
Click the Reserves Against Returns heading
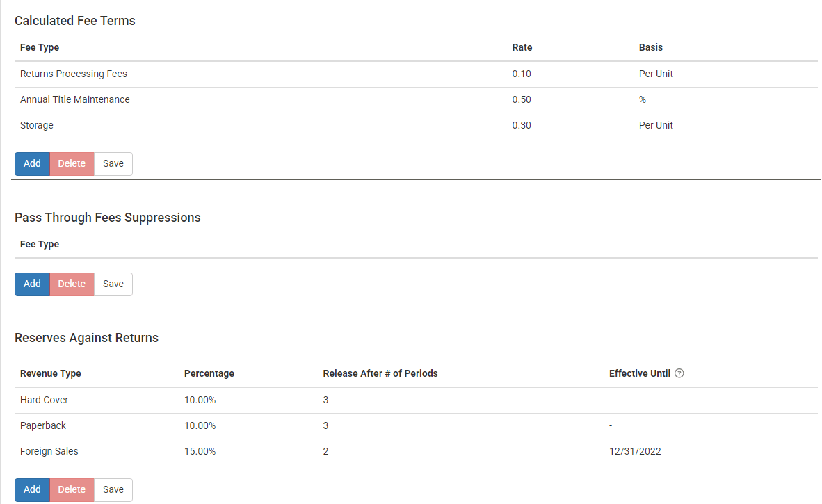point(86,338)
